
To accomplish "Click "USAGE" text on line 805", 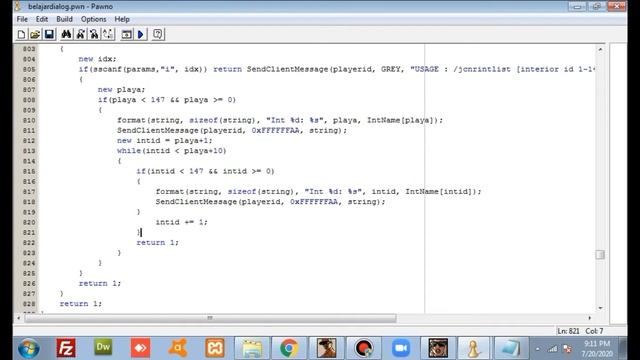I will click(427, 69).
